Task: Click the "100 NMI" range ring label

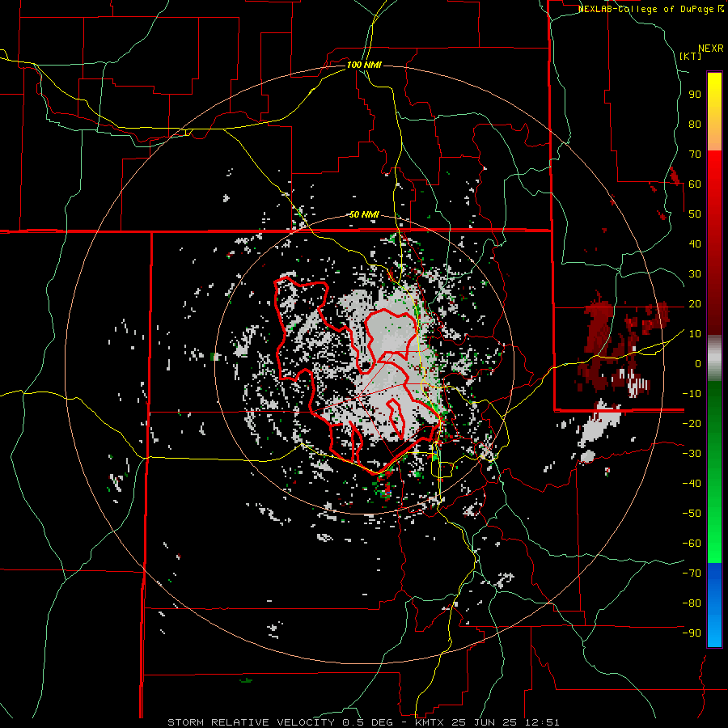Action: pyautogui.click(x=364, y=65)
